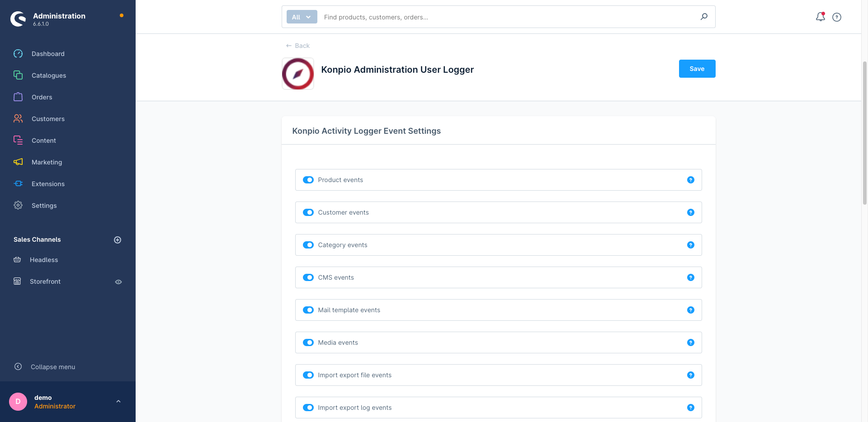The image size is (868, 422).
Task: Click the Shopware logo in sidebar header
Action: (18, 19)
